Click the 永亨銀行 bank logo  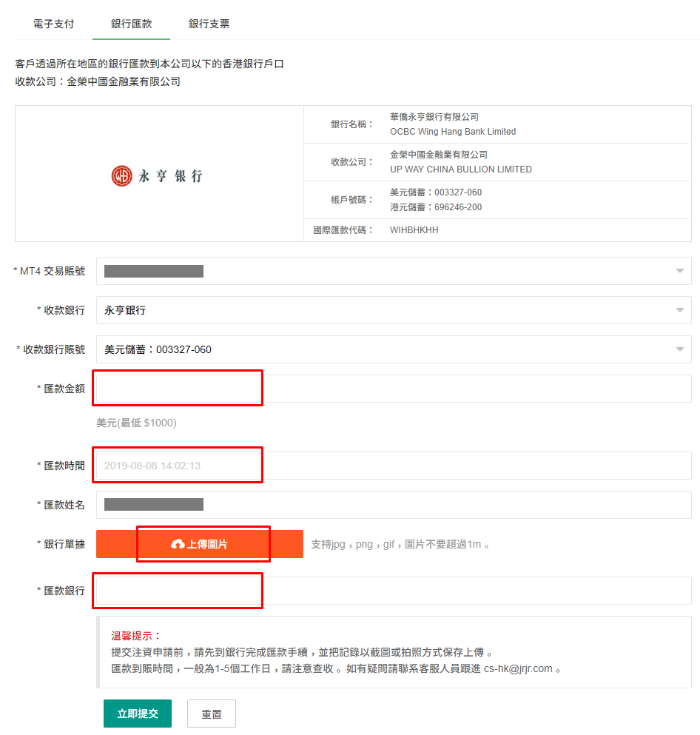pos(157,175)
